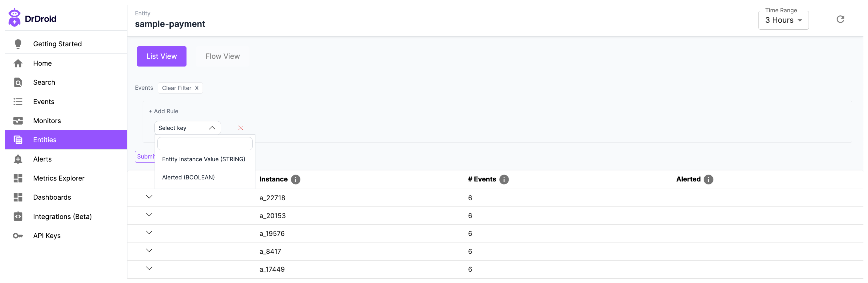The image size is (868, 283).
Task: Expand the a_8417 instance row
Action: 149,251
